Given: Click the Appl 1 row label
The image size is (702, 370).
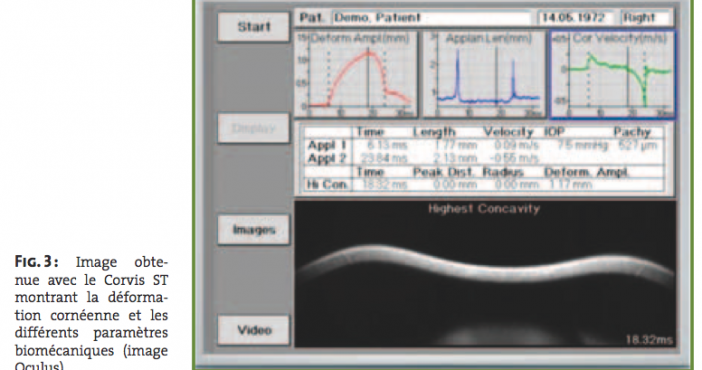Looking at the screenshot, I should coord(327,145).
